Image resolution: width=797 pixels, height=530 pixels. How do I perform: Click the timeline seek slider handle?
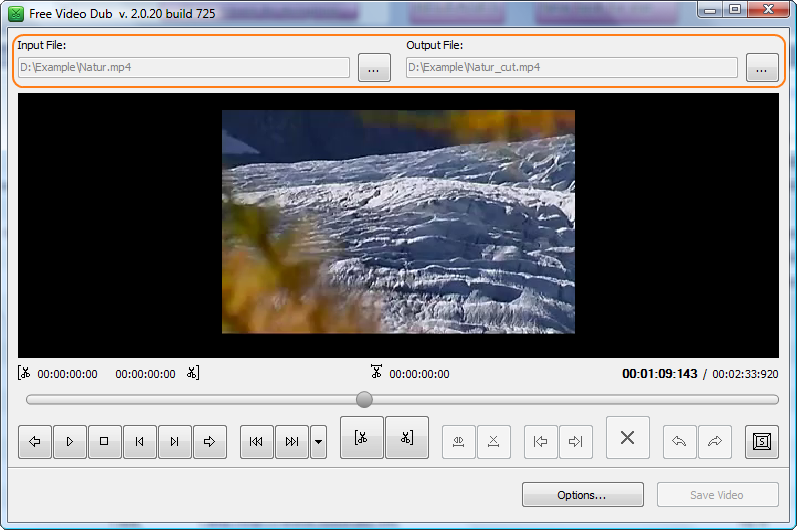click(364, 399)
